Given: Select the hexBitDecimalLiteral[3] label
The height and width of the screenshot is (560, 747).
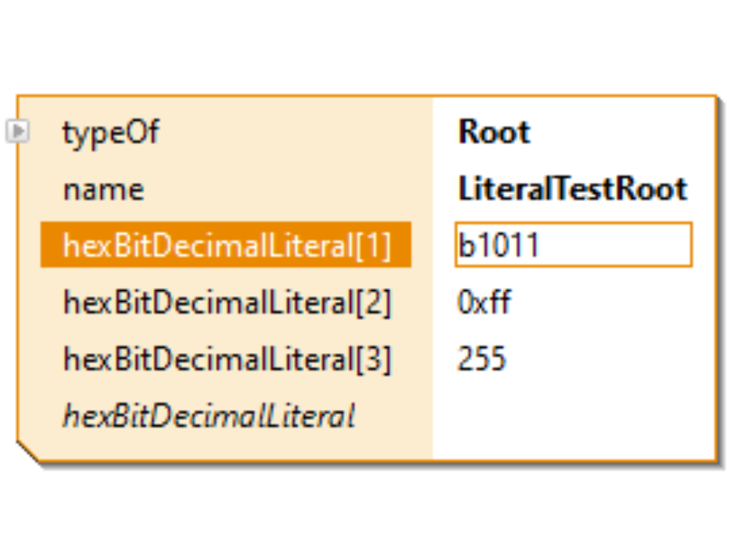Looking at the screenshot, I should tap(226, 359).
